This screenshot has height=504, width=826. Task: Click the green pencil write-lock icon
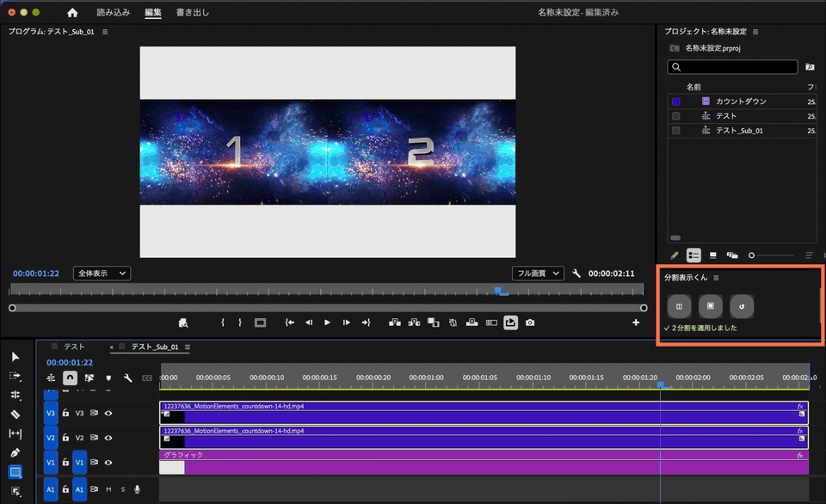[x=675, y=255]
